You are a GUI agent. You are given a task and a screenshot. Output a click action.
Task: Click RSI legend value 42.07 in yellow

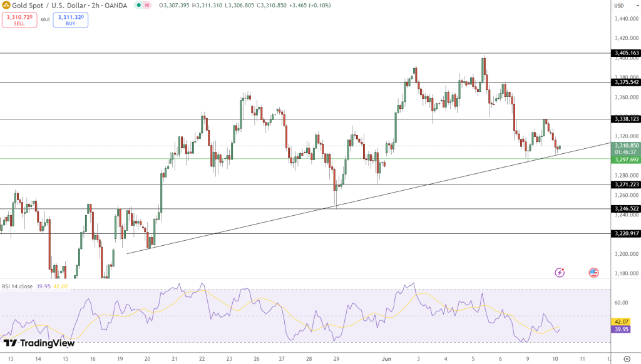coord(61,286)
